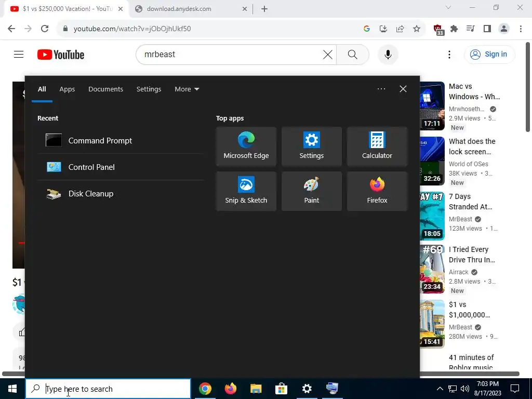Open search panel options ellipsis

[381, 89]
